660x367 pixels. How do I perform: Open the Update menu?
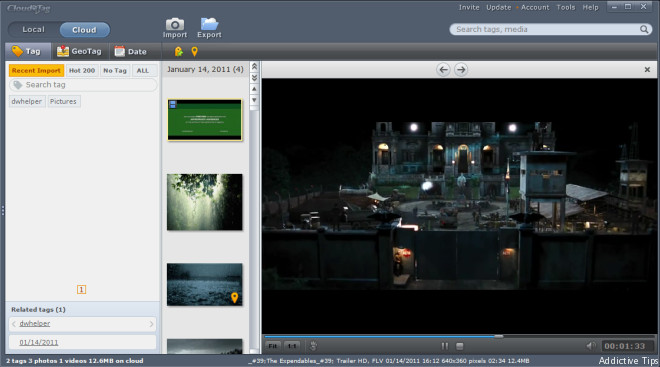point(498,7)
